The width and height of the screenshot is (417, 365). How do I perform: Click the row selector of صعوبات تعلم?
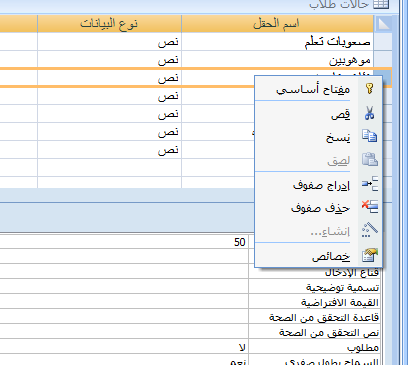click(383, 42)
